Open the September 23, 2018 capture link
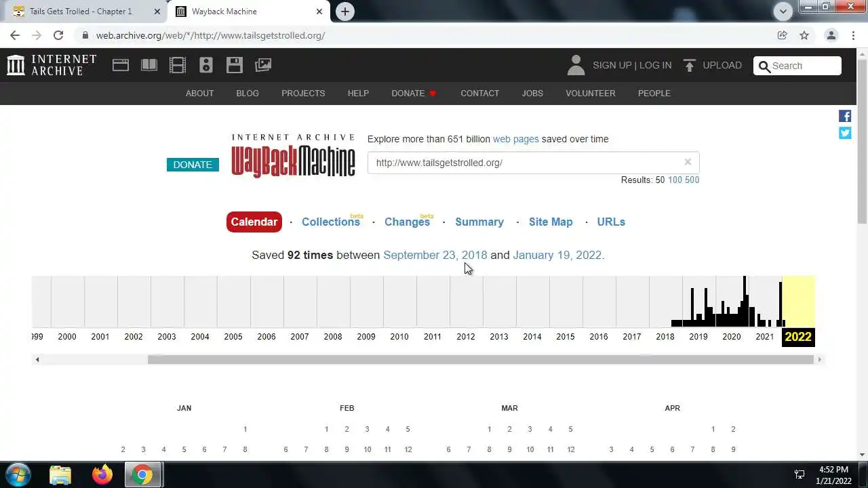The image size is (868, 488). click(435, 255)
